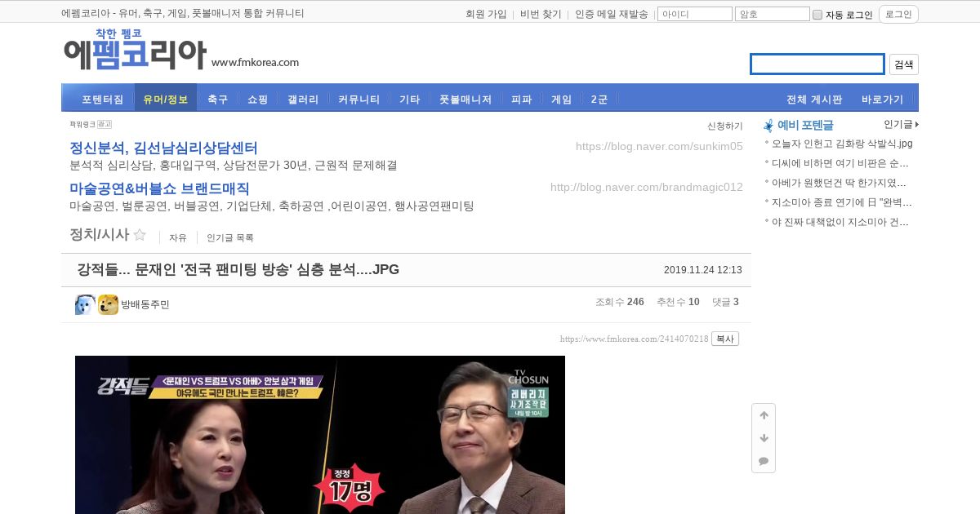Click the post URL fmkorea.com/2414070218
980x514 pixels.
(x=634, y=339)
